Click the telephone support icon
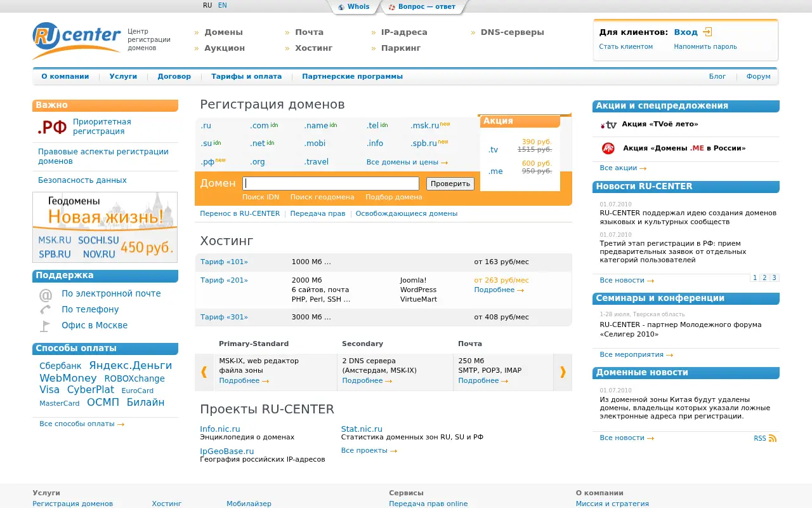812x508 pixels. (46, 310)
